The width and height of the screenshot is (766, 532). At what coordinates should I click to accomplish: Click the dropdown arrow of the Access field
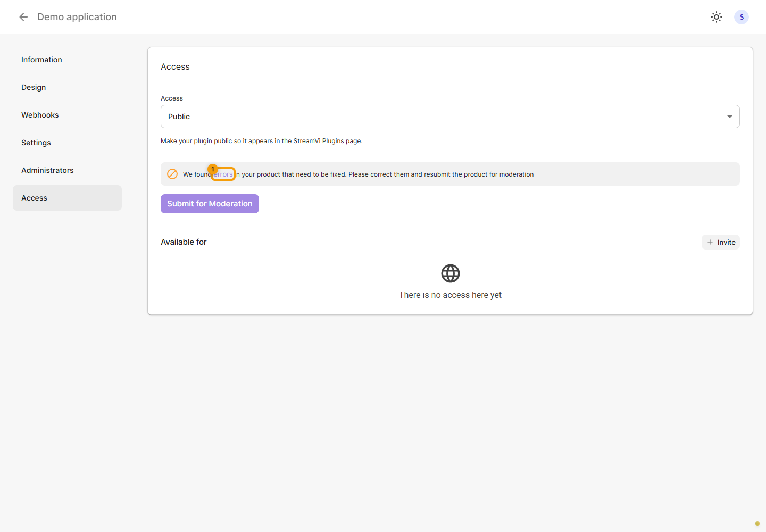point(730,117)
